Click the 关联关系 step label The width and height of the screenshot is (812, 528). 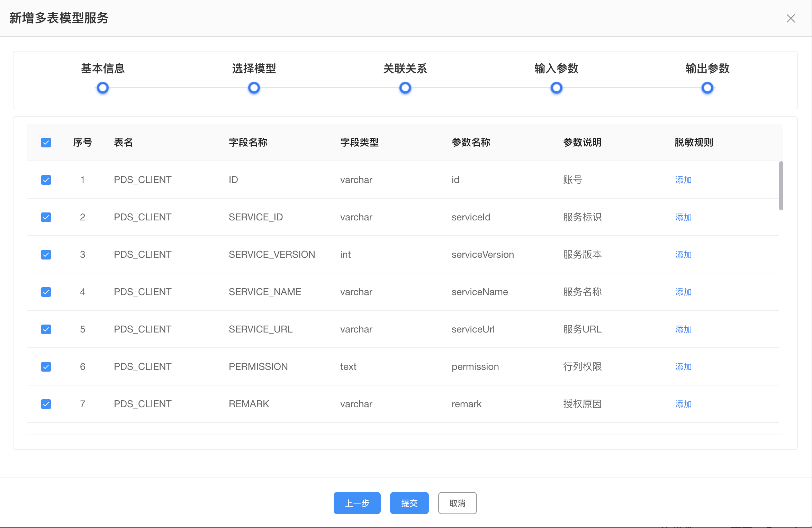pos(405,69)
